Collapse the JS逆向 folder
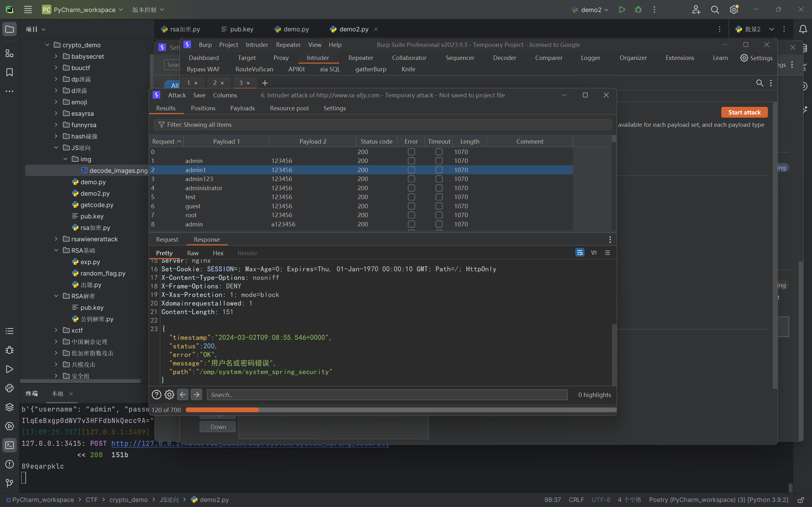The height and width of the screenshot is (507, 812). [56, 147]
